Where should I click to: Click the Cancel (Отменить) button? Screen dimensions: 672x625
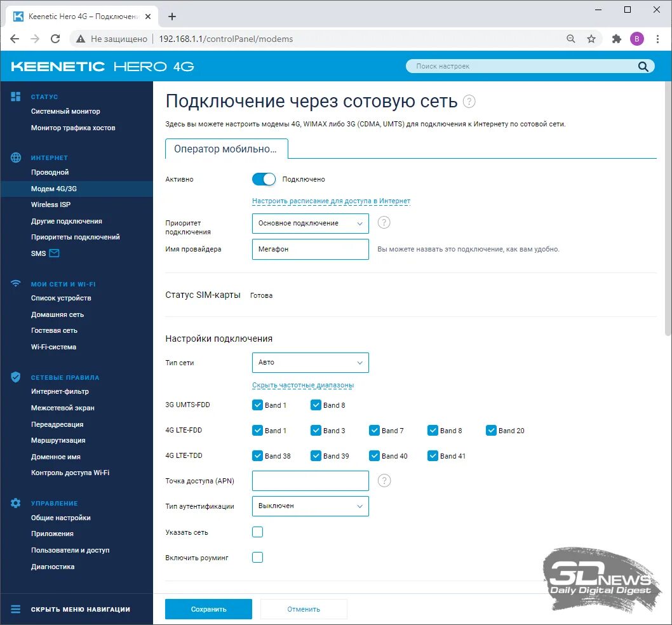[304, 609]
